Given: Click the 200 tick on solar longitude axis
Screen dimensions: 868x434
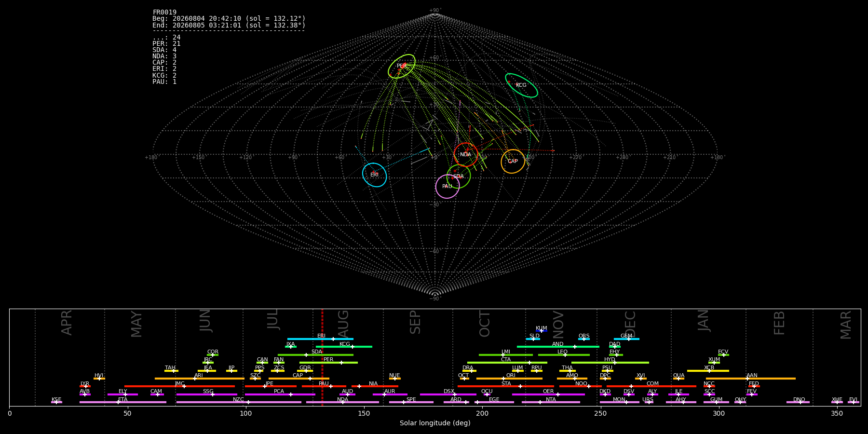Looking at the screenshot, I should click(x=482, y=413).
